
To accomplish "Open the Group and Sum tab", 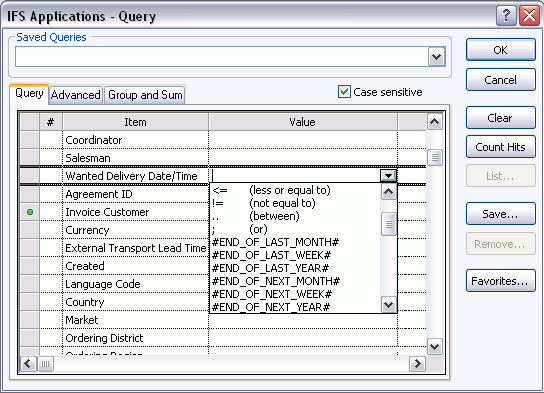I will 145,95.
